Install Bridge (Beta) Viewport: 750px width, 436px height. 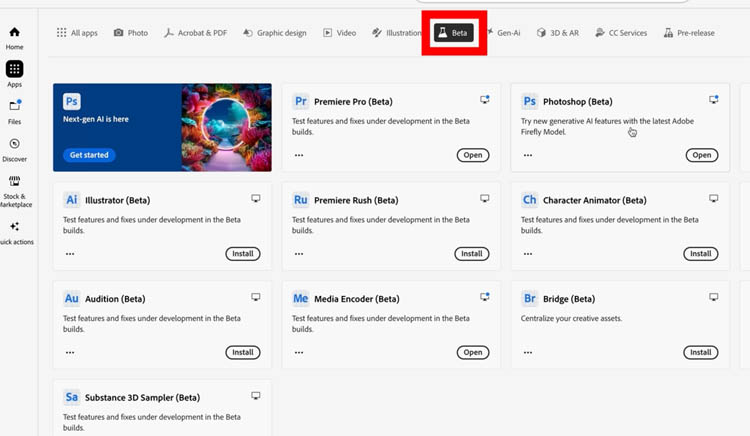click(x=701, y=352)
